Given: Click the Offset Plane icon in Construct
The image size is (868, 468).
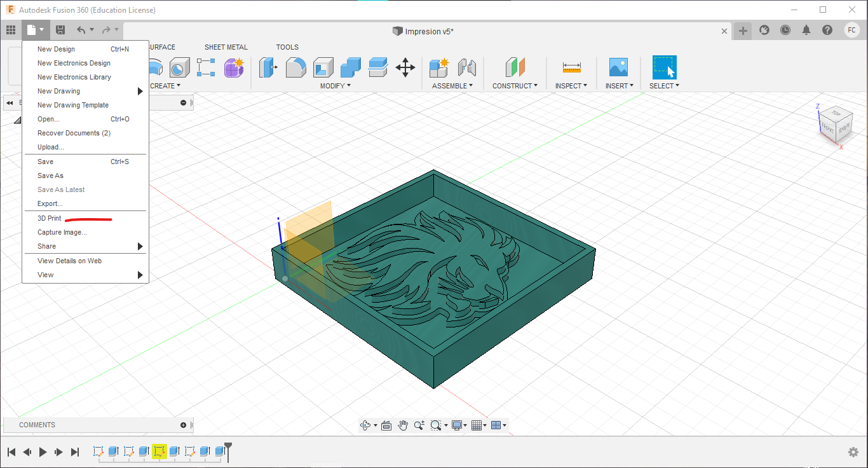Looking at the screenshot, I should tap(515, 67).
